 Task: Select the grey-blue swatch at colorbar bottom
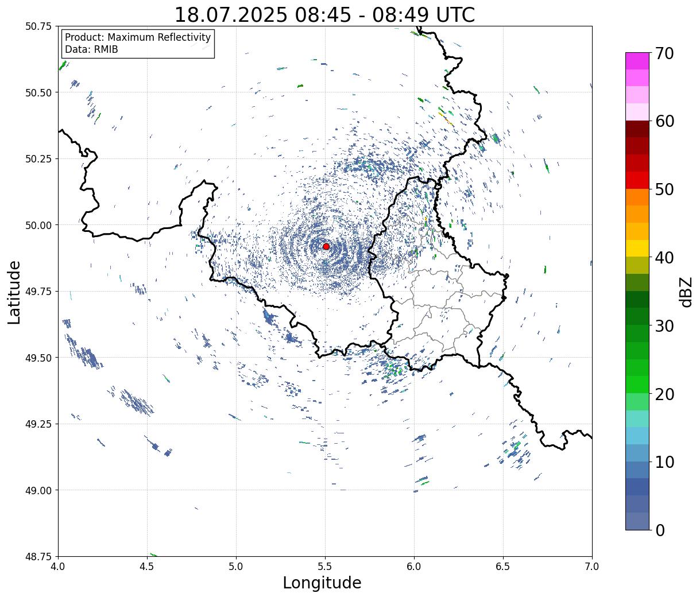point(637,521)
